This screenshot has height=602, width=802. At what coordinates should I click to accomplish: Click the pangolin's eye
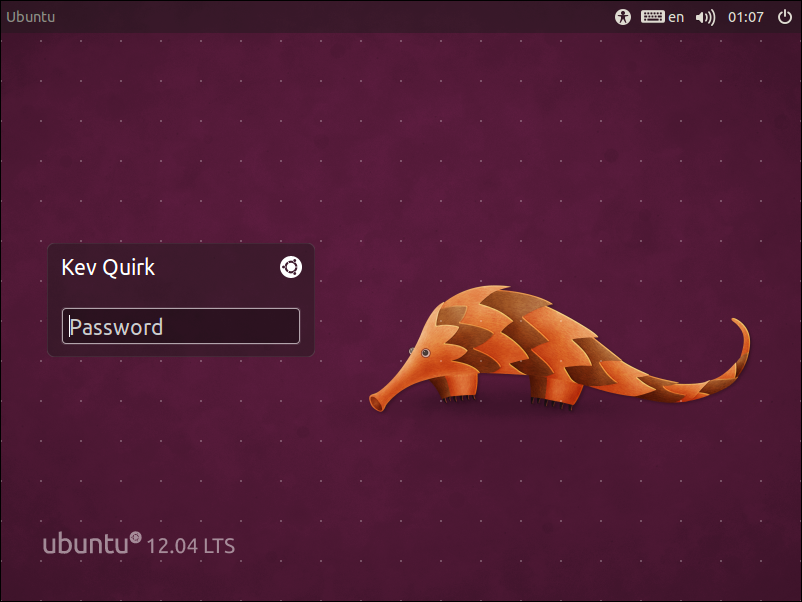[425, 352]
